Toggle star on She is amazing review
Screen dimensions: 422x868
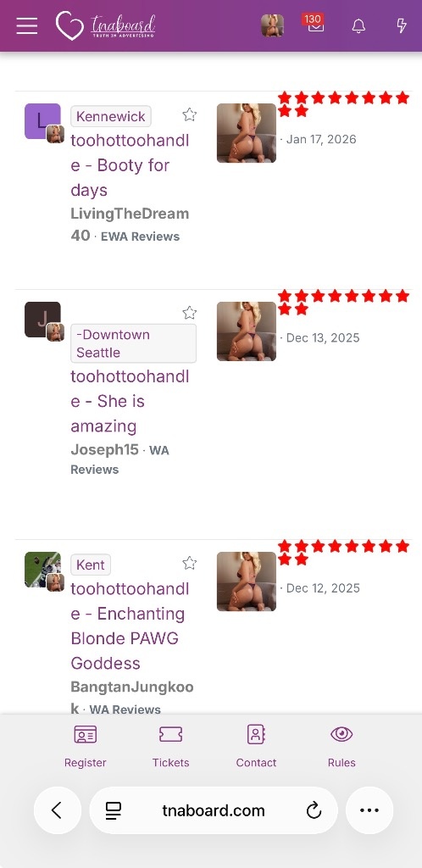[x=190, y=313]
